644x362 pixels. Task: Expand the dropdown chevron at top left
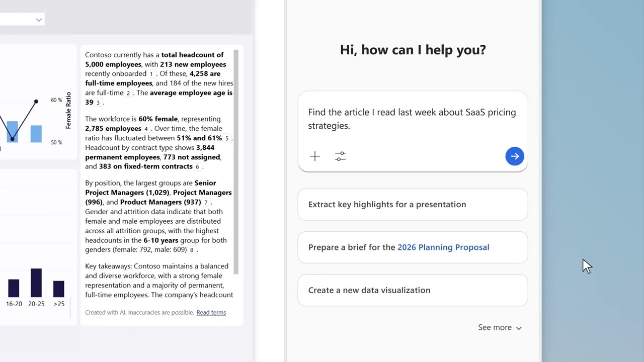pos(39,20)
